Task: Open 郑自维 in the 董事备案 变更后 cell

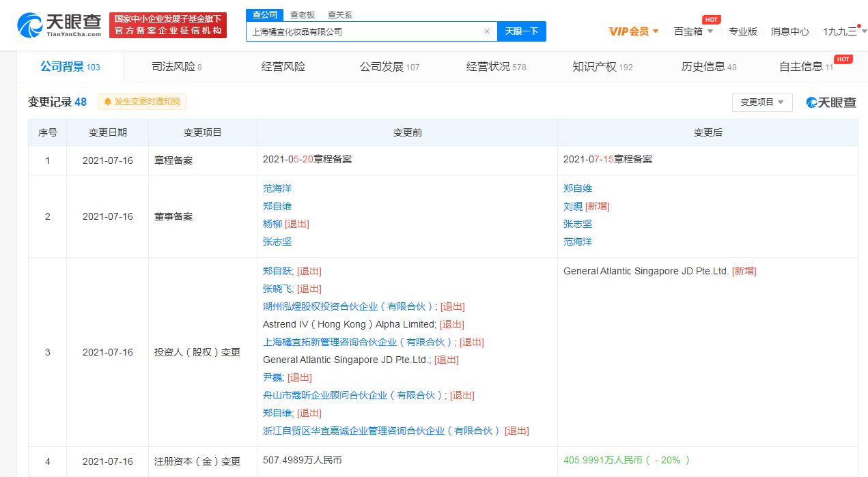Action: [x=578, y=188]
